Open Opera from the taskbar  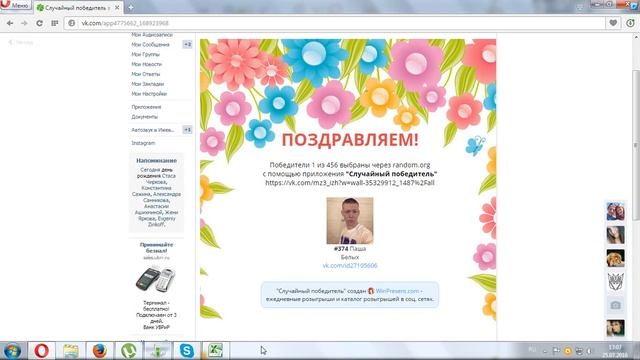pyautogui.click(x=41, y=351)
